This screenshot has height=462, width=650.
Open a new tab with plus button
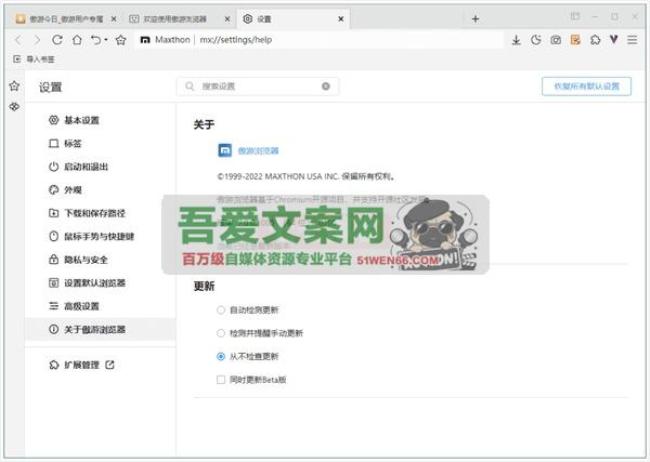475,18
